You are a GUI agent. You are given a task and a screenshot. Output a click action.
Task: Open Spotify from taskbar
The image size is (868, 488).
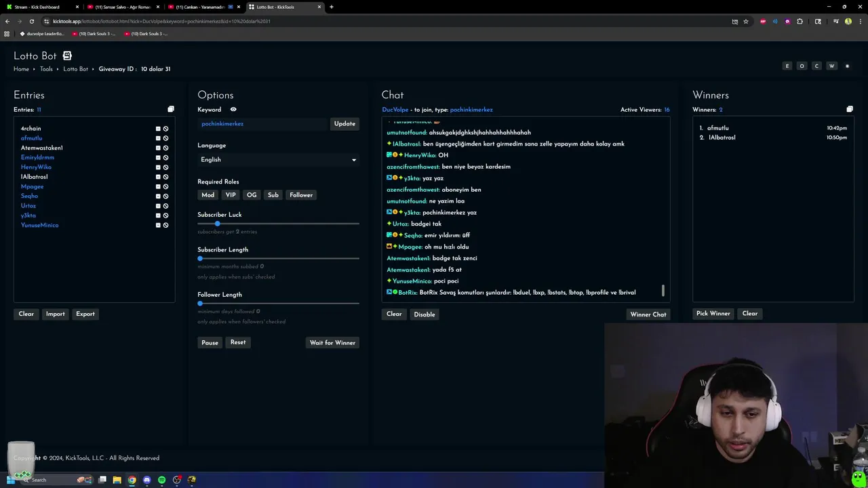(161, 480)
